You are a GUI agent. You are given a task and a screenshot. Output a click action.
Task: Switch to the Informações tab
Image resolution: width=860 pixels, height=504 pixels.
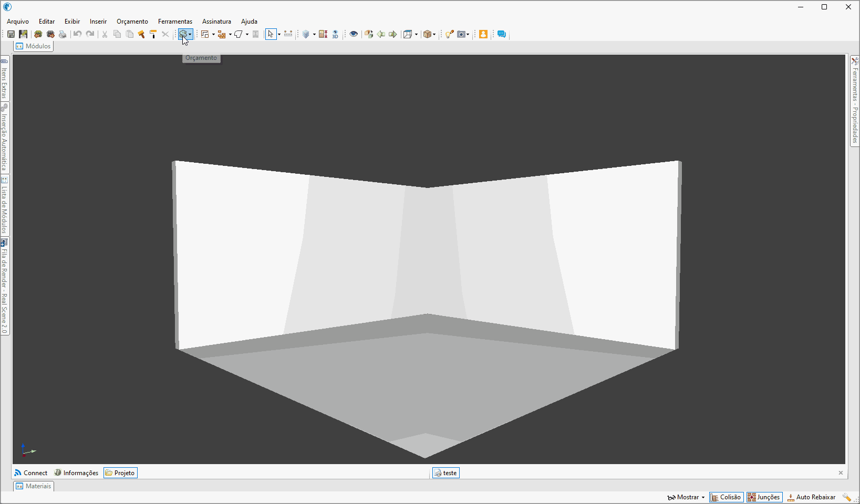(x=76, y=473)
